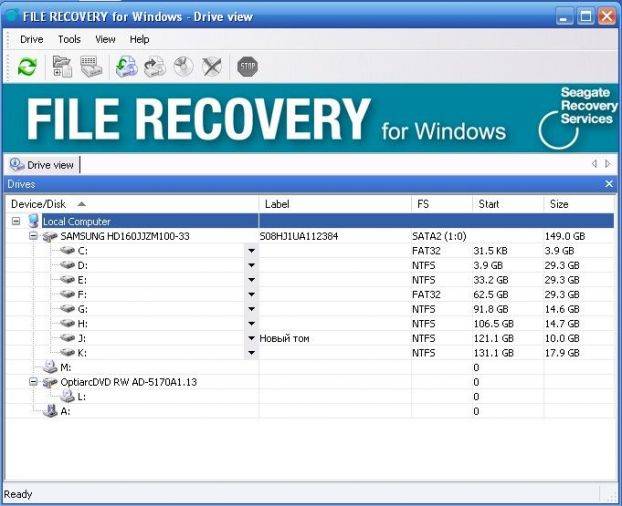Click the CD disc toolbar icon
Screen dimensions: 622x506
point(183,67)
